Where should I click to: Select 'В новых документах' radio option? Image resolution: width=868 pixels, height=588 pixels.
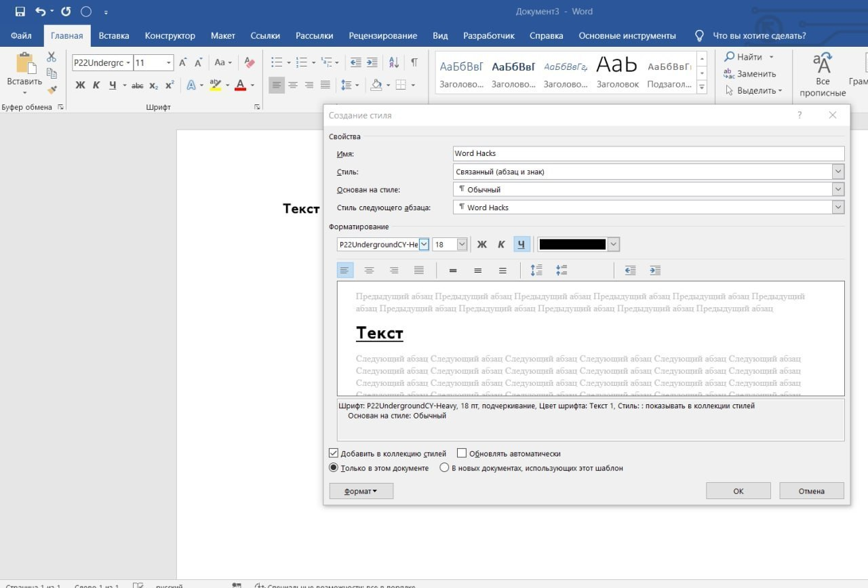[444, 468]
